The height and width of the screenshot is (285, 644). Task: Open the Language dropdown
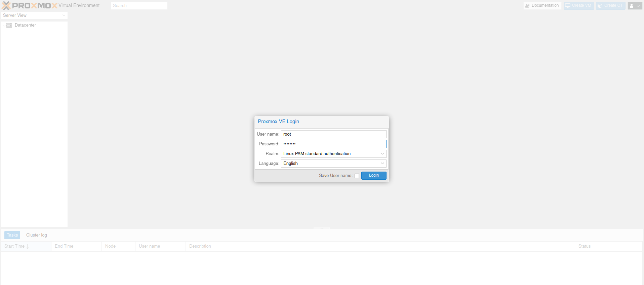[382, 164]
